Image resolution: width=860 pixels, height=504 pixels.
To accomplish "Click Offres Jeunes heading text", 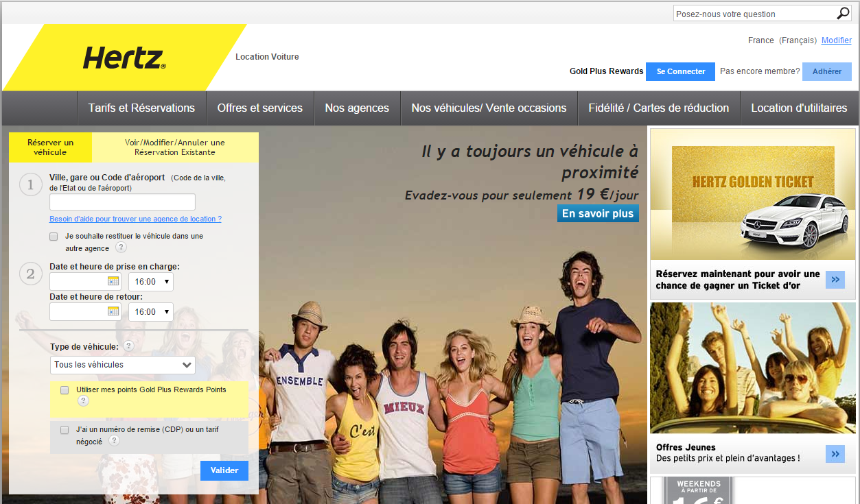I will point(686,448).
